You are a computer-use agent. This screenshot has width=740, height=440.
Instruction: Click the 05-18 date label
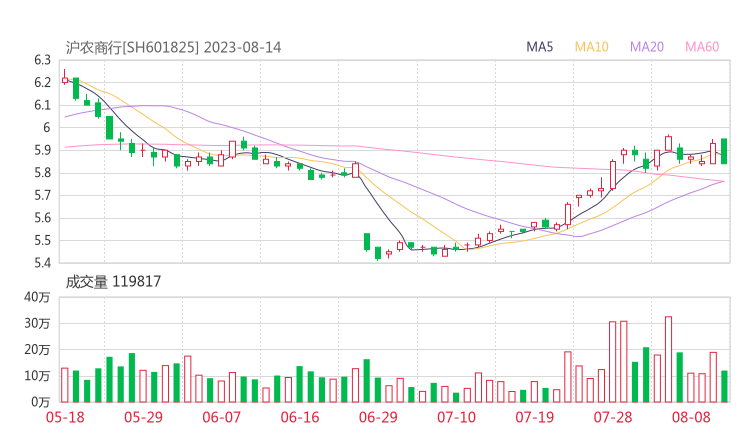(x=65, y=417)
